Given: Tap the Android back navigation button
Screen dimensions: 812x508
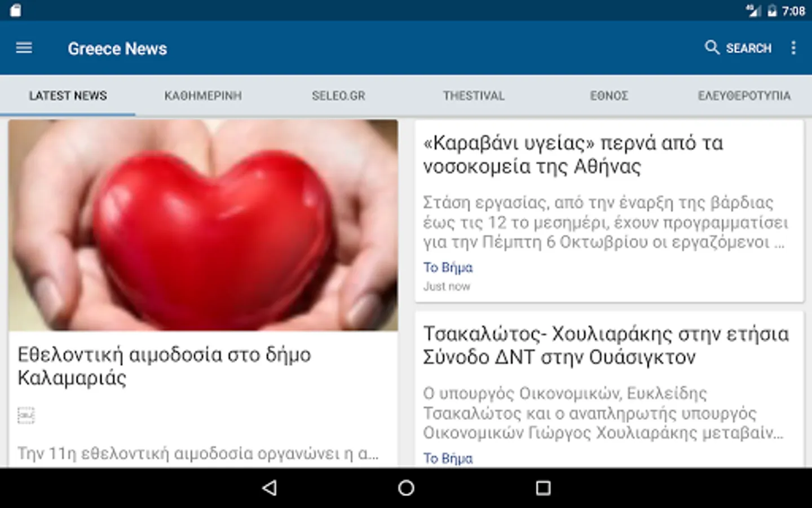Looking at the screenshot, I should click(270, 488).
